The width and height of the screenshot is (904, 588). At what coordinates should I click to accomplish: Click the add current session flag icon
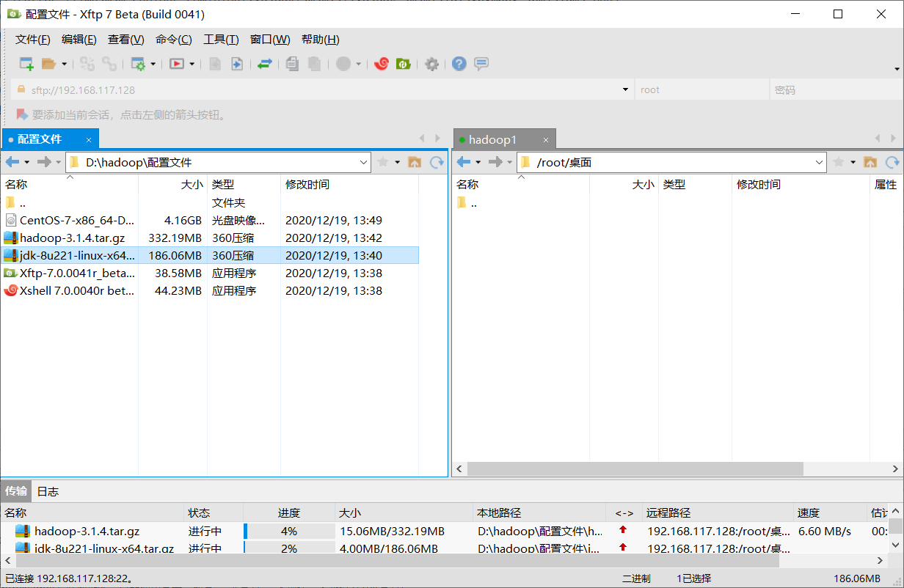(22, 114)
